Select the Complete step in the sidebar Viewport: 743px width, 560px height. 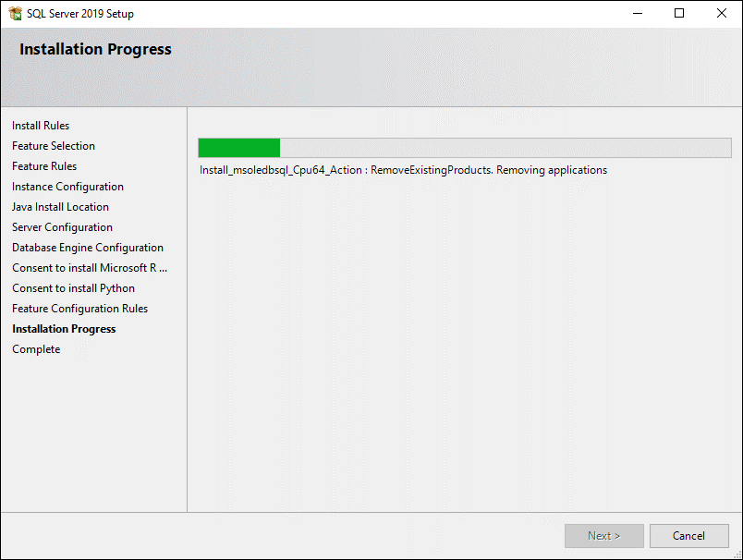(36, 349)
